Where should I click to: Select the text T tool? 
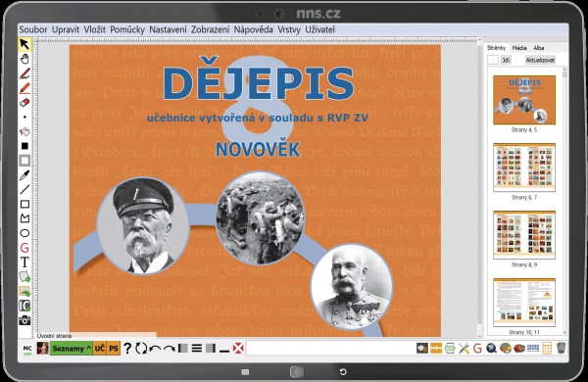pos(24,263)
